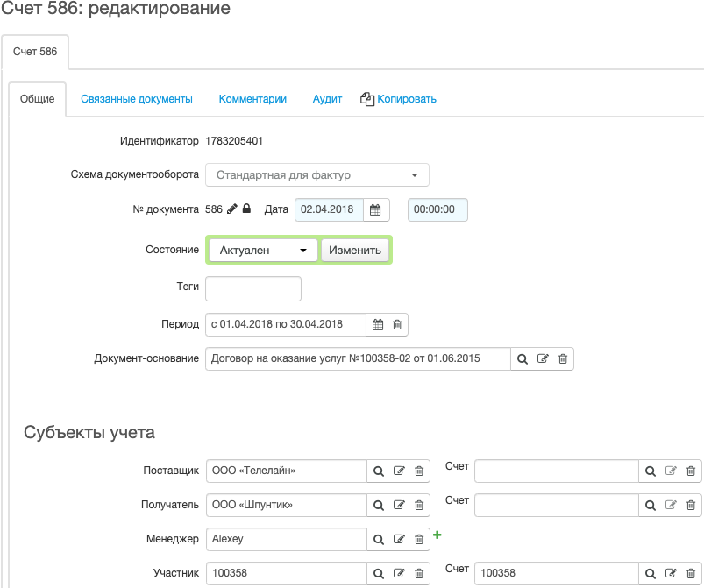Remove the Участник value
Viewport: 704px width, 588px height.
(x=419, y=573)
